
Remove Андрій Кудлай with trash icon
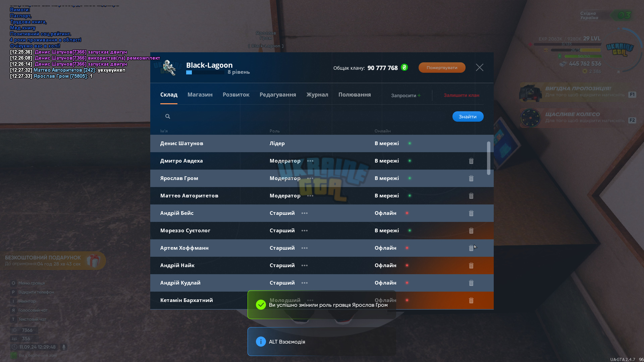(x=471, y=283)
